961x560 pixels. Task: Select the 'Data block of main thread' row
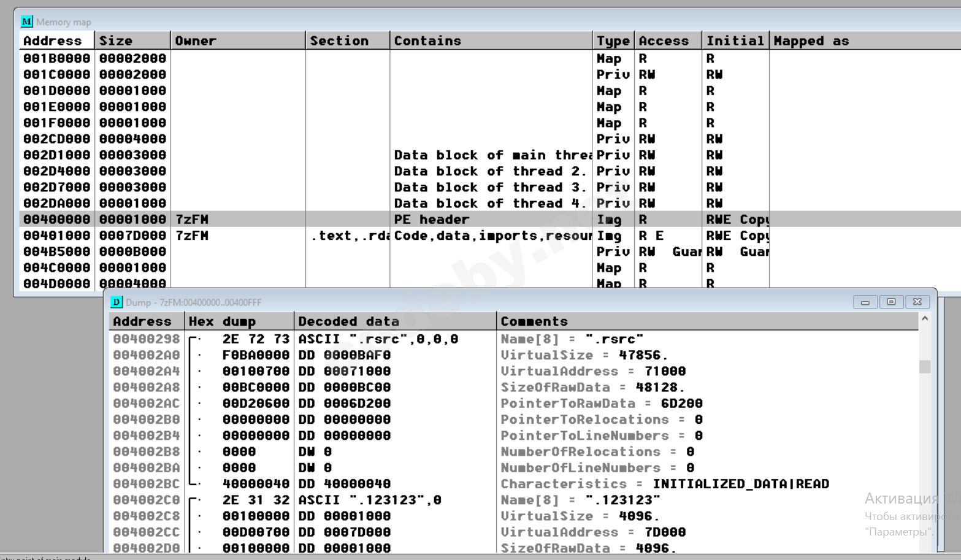(x=491, y=155)
